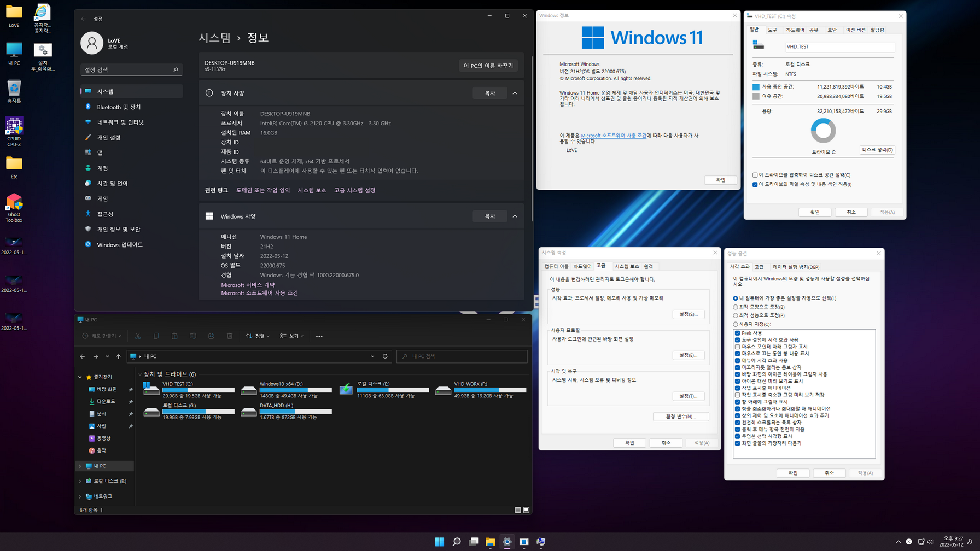Viewport: 980px width, 551px height.
Task: Click the Cut icon in 내 PC toolbar
Action: [138, 336]
